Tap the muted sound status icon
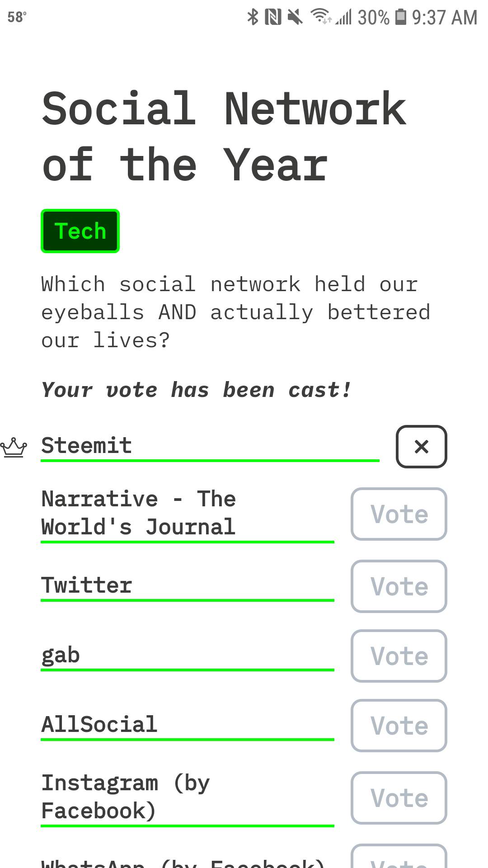This screenshot has width=488, height=868. point(295,17)
